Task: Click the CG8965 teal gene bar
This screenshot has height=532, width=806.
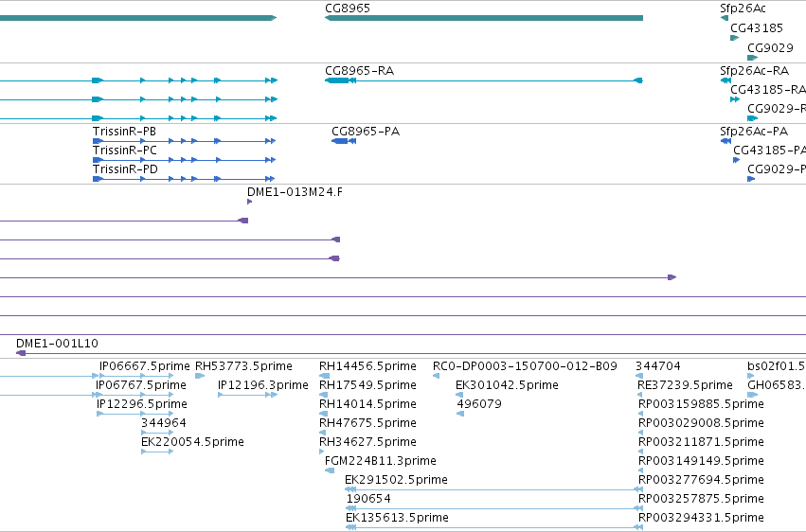Action: tap(484, 18)
